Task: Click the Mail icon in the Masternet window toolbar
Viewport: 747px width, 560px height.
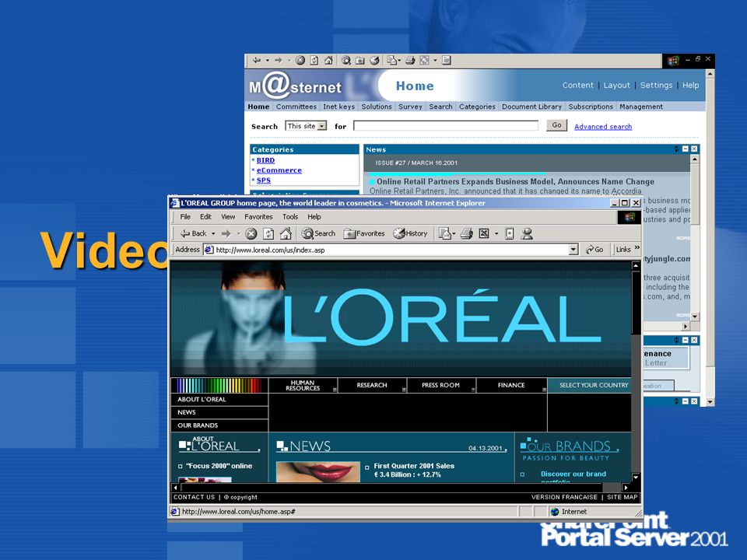Action: click(x=392, y=60)
